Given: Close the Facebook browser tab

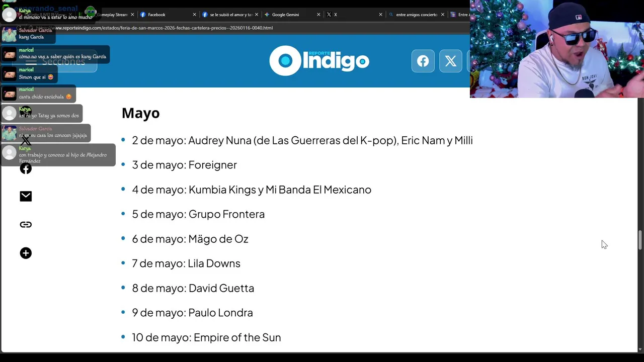Looking at the screenshot, I should (x=194, y=15).
